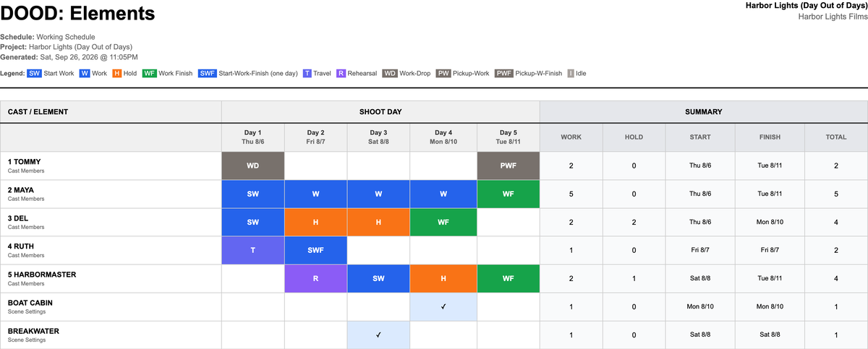Click the SWF Start-Work-Finish legend badge
The height and width of the screenshot is (349, 868).
(207, 73)
